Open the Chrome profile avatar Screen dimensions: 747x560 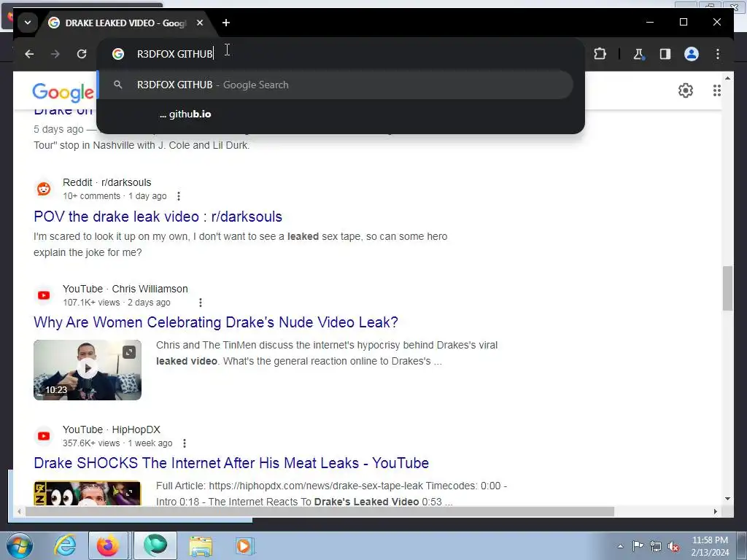(x=692, y=54)
